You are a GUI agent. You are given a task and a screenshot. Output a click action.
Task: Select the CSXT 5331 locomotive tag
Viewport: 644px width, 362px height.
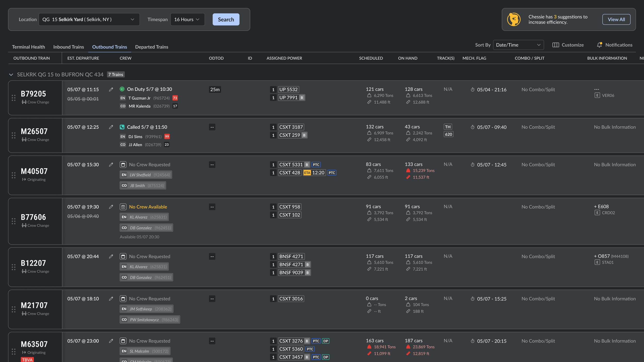pyautogui.click(x=291, y=165)
